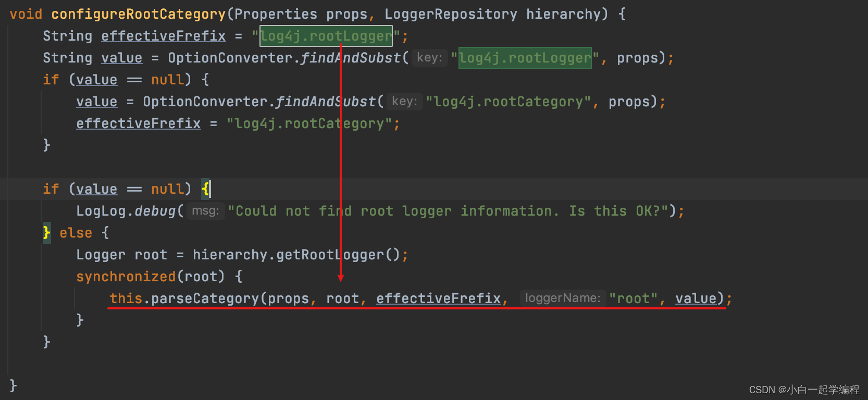The image size is (868, 400).
Task: Click the else keyword
Action: (76, 233)
